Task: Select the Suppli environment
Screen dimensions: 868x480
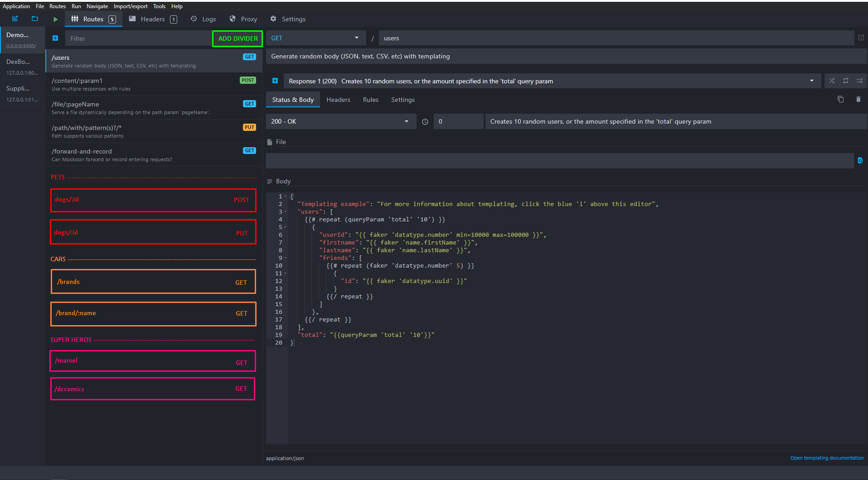Action: (23, 93)
